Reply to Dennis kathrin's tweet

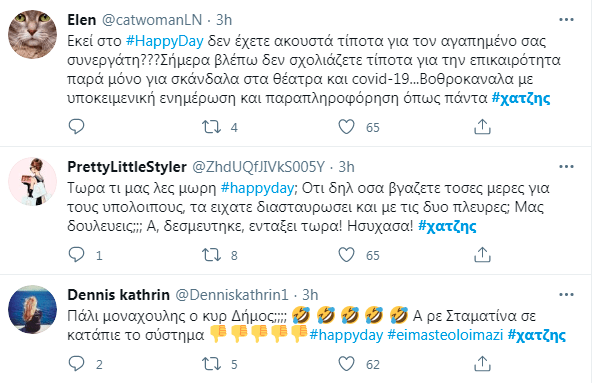pyautogui.click(x=76, y=364)
